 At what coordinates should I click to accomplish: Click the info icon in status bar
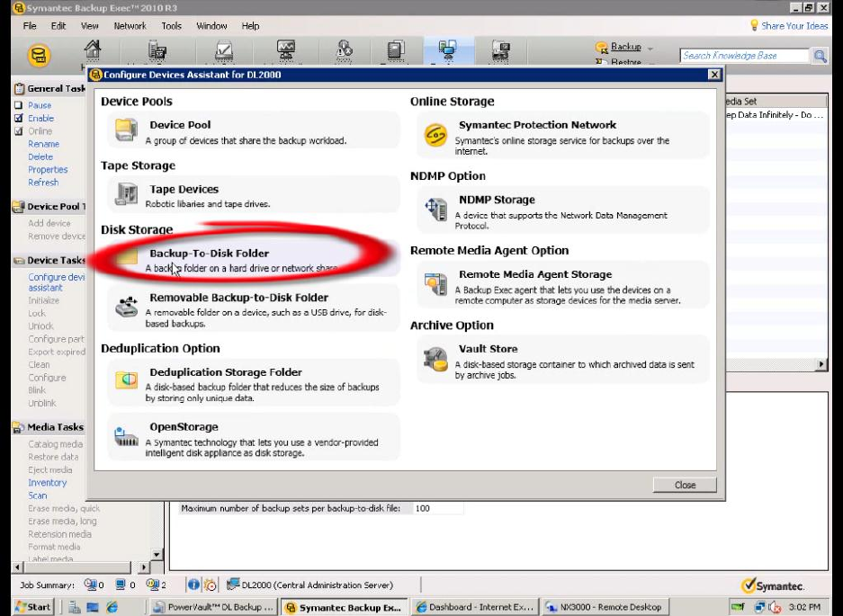point(193,585)
